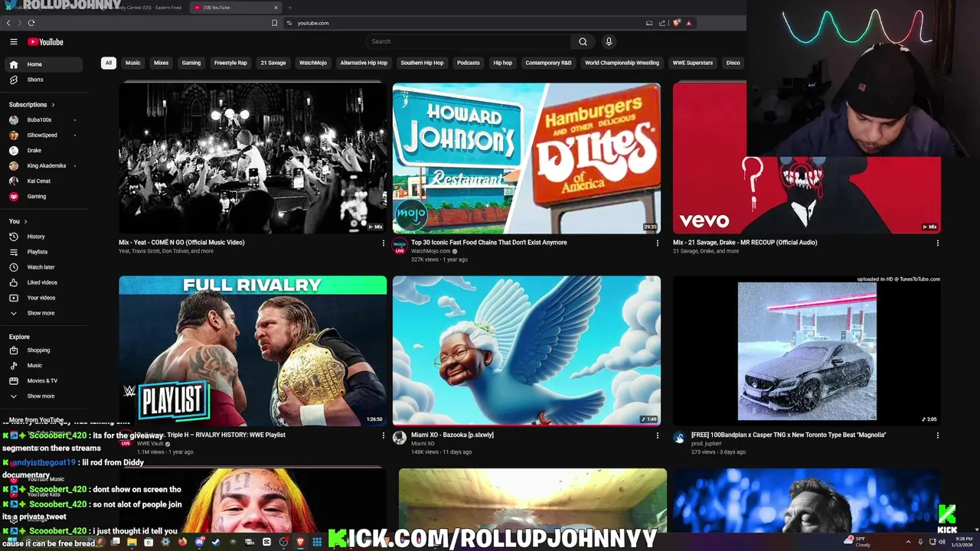Play snowy Mercedes gas station thumbnail
The width and height of the screenshot is (980, 551).
coord(807,350)
